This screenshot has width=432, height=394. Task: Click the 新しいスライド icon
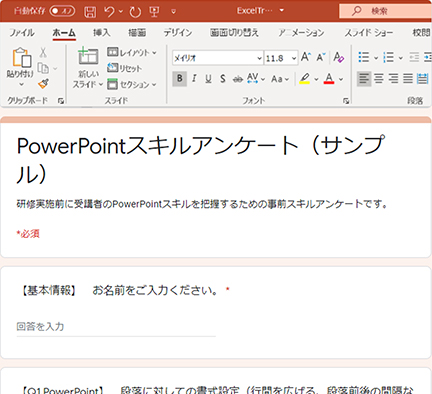coord(88,56)
